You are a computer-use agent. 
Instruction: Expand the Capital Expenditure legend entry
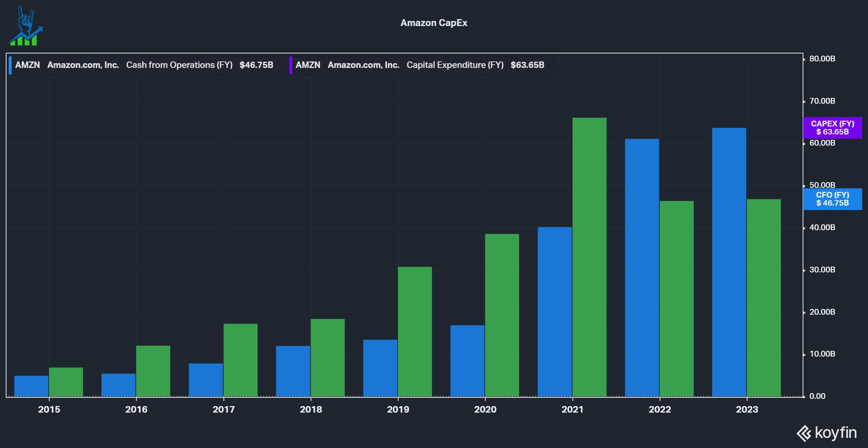point(455,65)
